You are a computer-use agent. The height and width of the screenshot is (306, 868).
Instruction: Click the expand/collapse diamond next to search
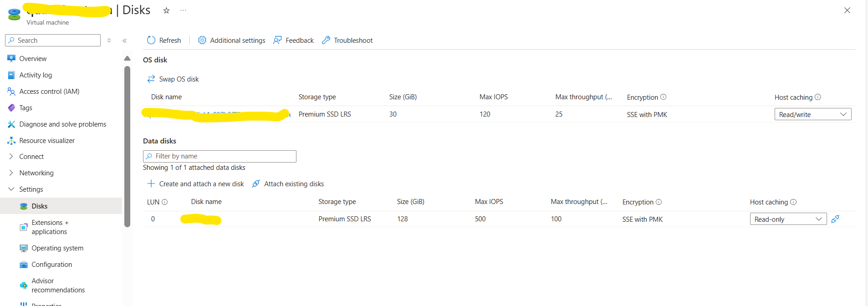[109, 41]
